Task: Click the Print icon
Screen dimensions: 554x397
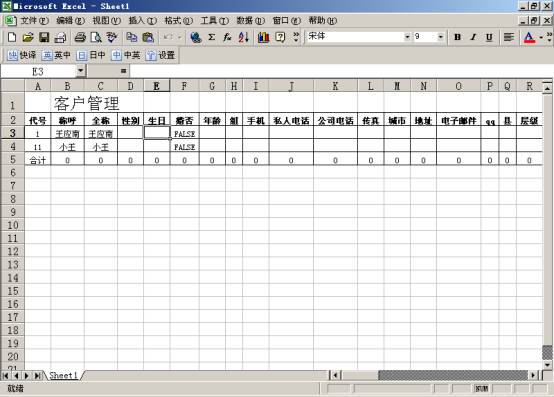Action: click(80, 37)
